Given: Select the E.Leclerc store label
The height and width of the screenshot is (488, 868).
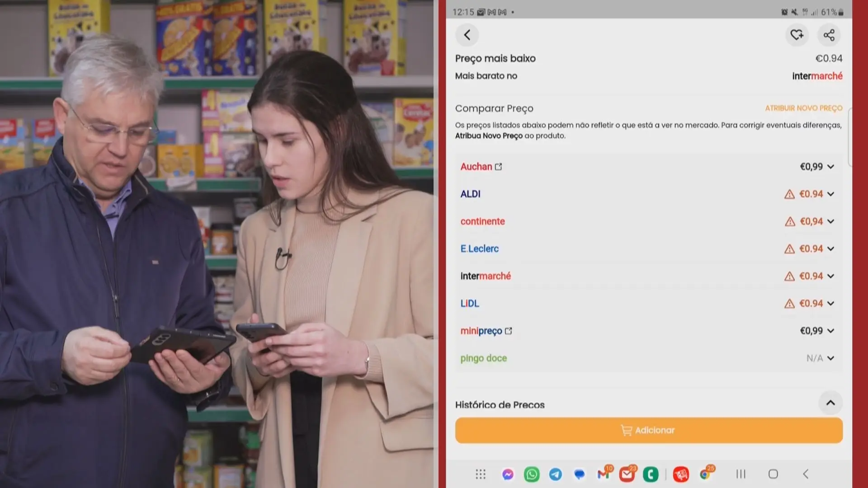Looking at the screenshot, I should tap(479, 249).
